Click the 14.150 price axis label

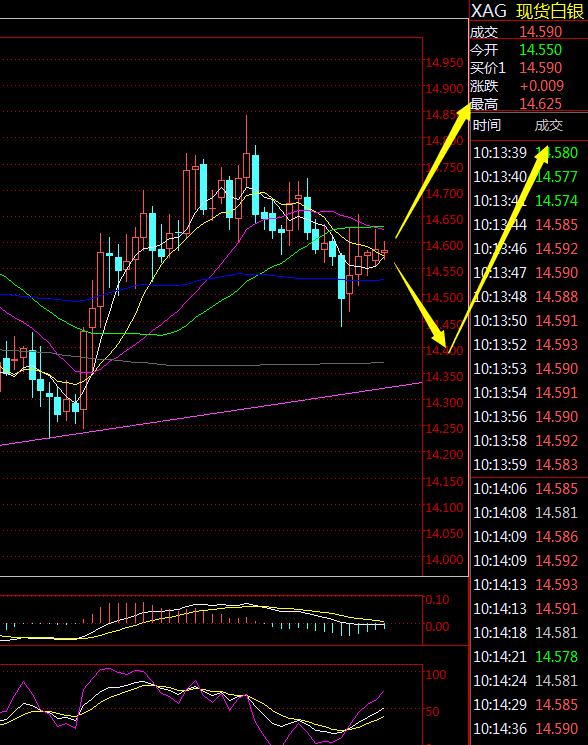point(444,482)
